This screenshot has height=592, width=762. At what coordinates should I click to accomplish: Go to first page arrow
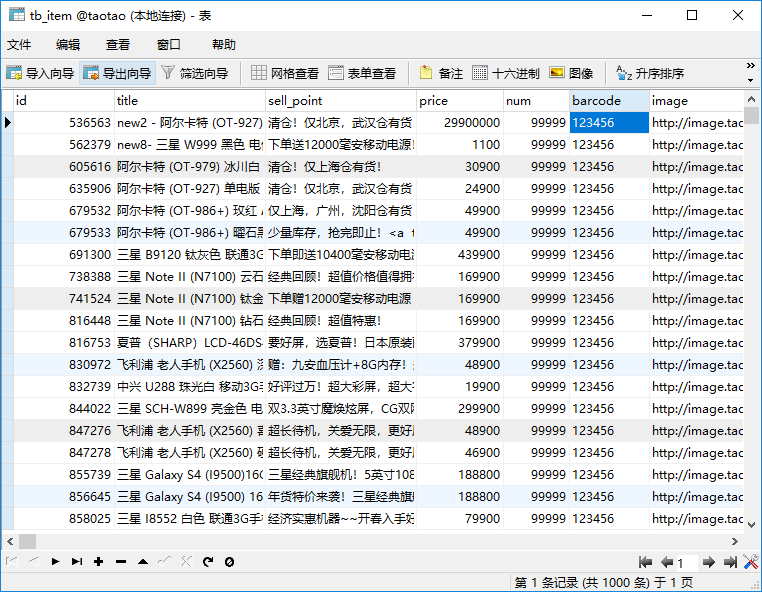click(x=645, y=562)
